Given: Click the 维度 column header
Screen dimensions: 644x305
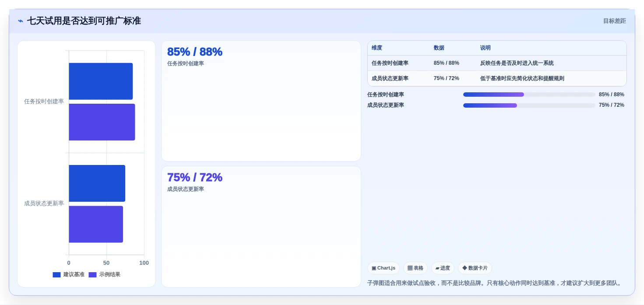Looking at the screenshot, I should coord(377,48).
